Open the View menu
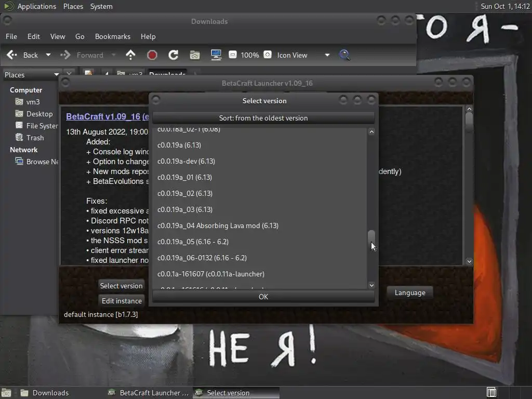Viewport: 532px width, 399px height. click(x=58, y=36)
